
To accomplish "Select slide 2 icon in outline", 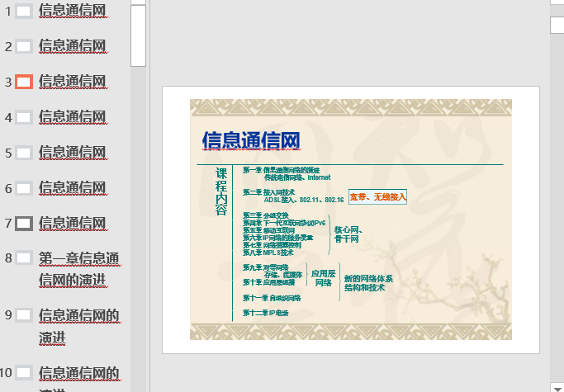I will point(24,46).
